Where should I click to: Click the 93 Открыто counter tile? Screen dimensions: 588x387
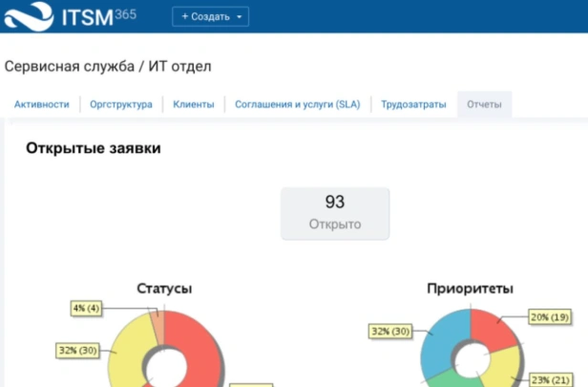tap(335, 213)
